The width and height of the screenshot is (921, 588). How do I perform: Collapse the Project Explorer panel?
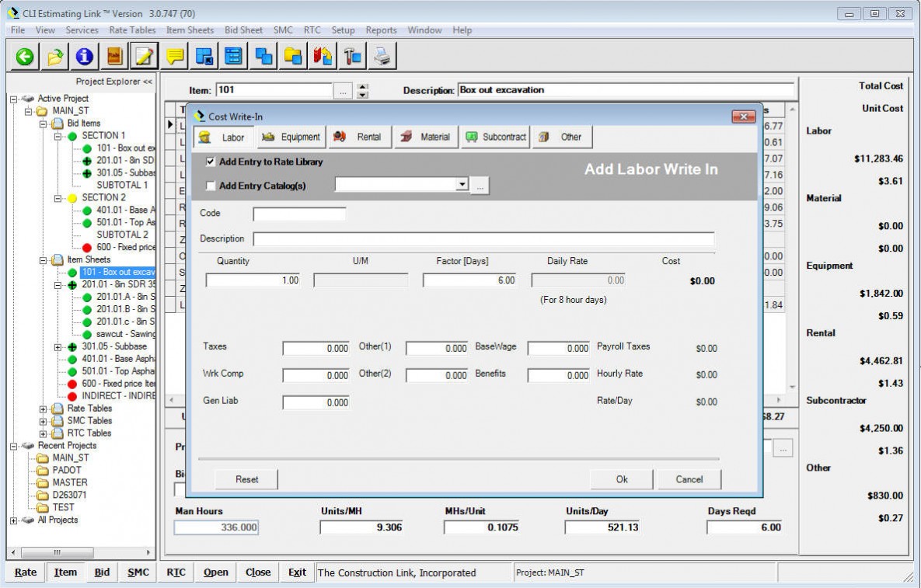pyautogui.click(x=114, y=82)
